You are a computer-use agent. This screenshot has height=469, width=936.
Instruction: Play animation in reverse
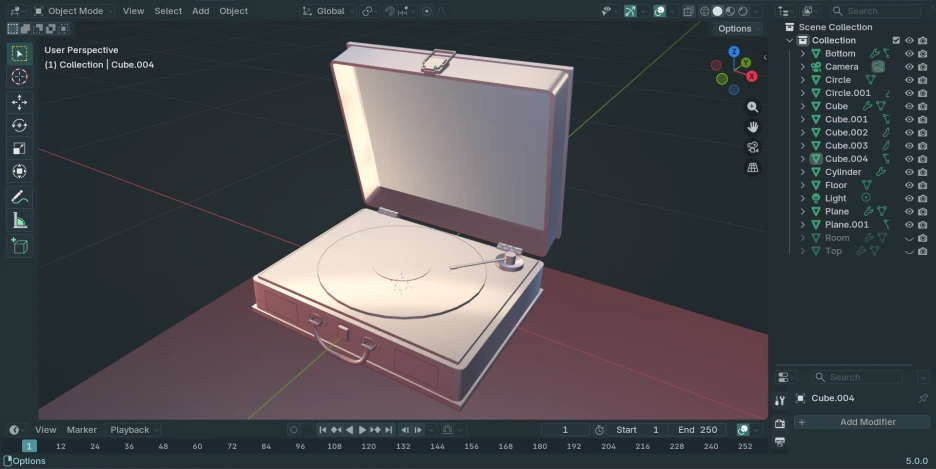click(349, 430)
